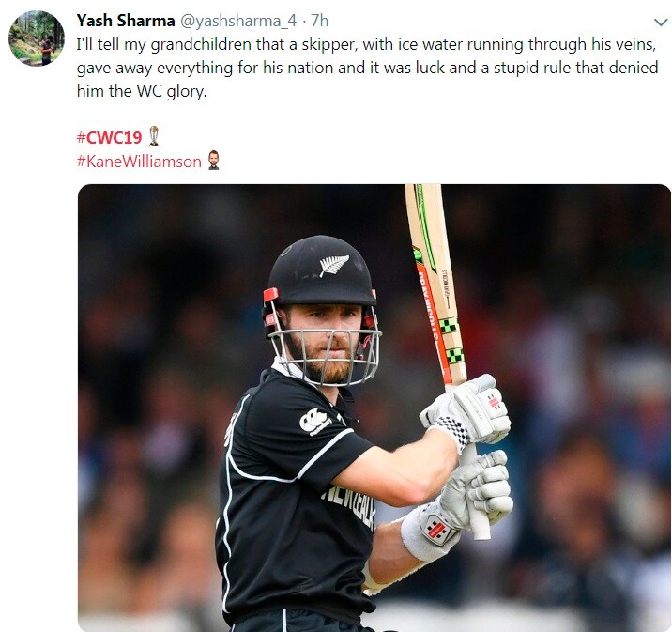
Task: Open the #CWC19 hashtag
Action: click(109, 137)
